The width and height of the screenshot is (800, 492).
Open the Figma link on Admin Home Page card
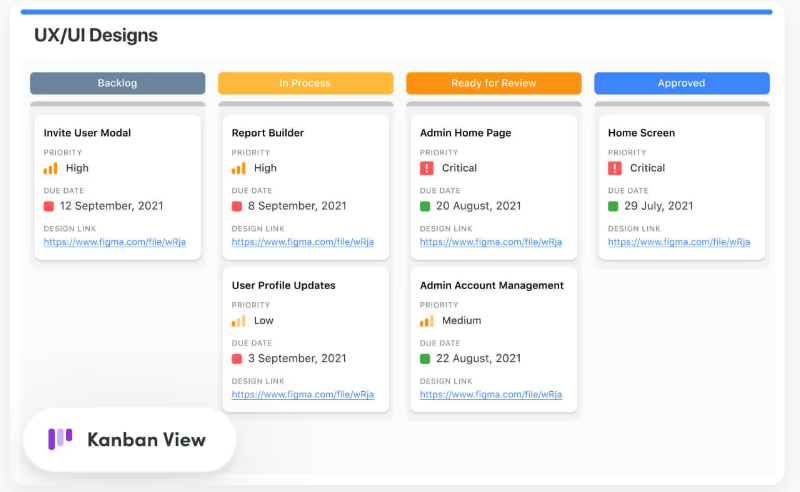tap(491, 242)
